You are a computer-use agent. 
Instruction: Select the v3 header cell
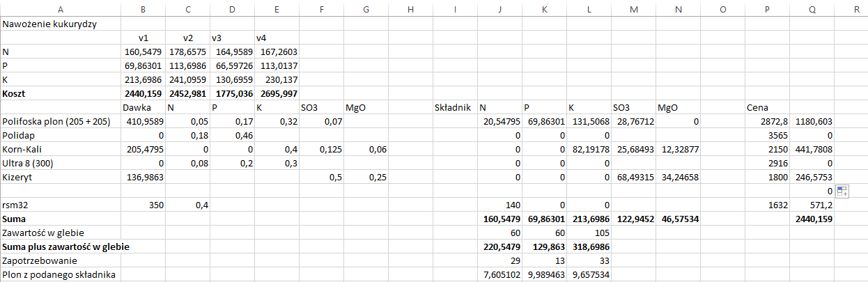[x=218, y=38]
